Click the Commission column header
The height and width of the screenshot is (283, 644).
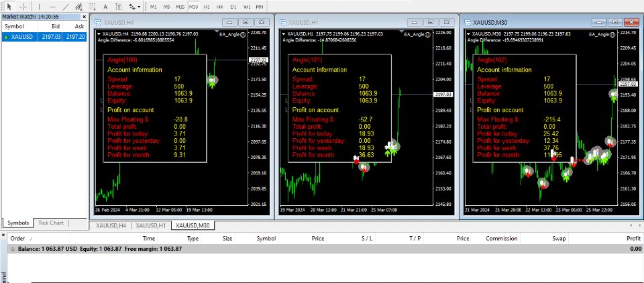tap(502, 238)
